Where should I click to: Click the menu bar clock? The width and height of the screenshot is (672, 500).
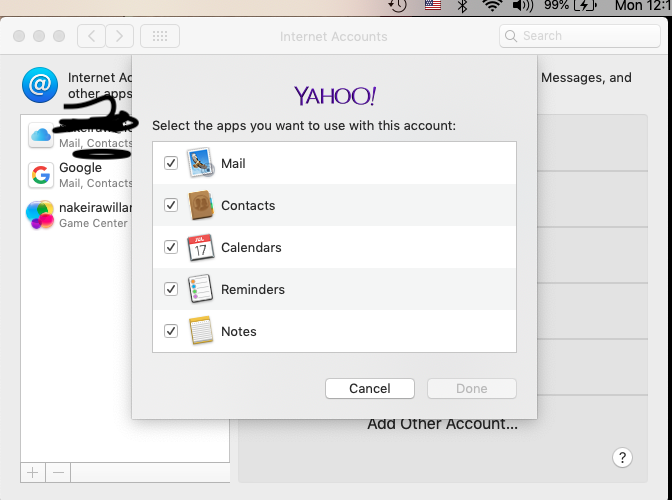click(x=643, y=5)
